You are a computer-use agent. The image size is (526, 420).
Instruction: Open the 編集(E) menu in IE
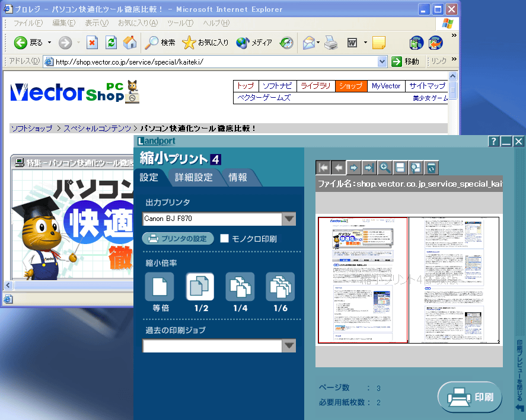click(x=64, y=23)
